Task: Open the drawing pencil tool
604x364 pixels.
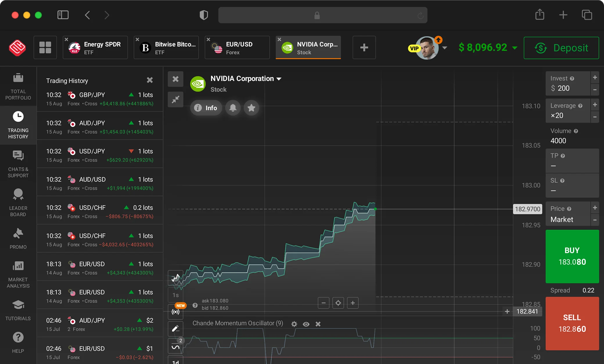Action: 175,329
